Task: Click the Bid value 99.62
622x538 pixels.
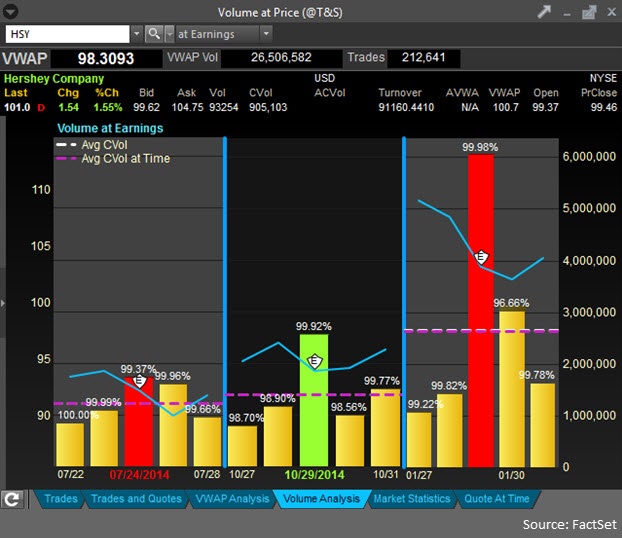Action: pyautogui.click(x=146, y=108)
